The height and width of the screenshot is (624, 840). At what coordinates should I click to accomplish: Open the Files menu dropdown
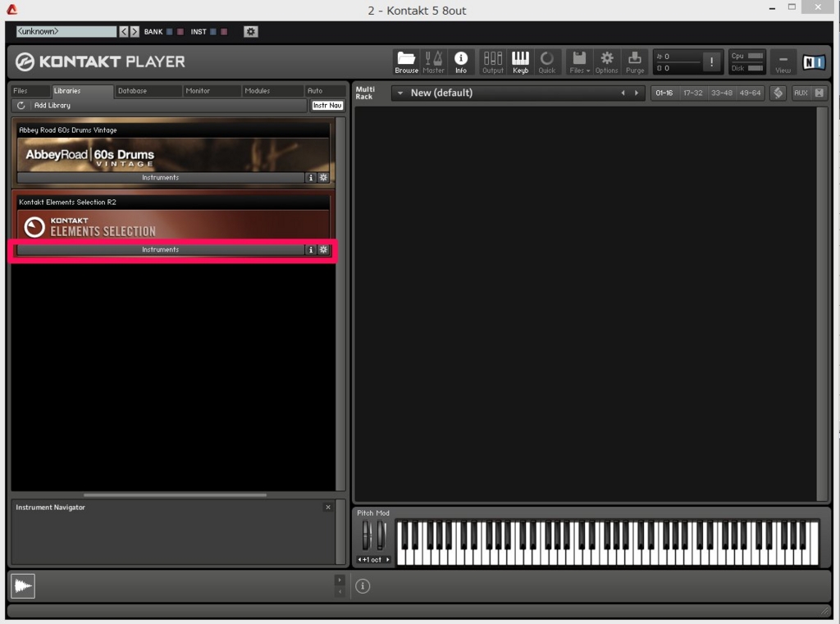[x=579, y=62]
